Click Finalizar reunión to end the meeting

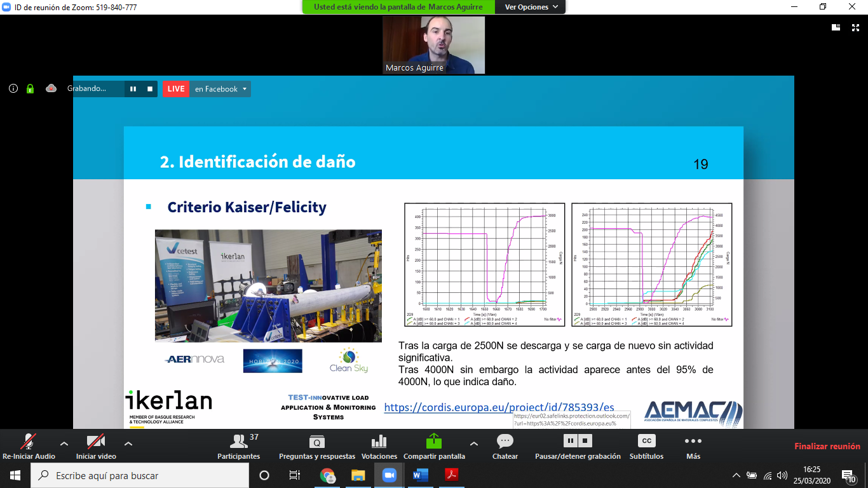(827, 447)
